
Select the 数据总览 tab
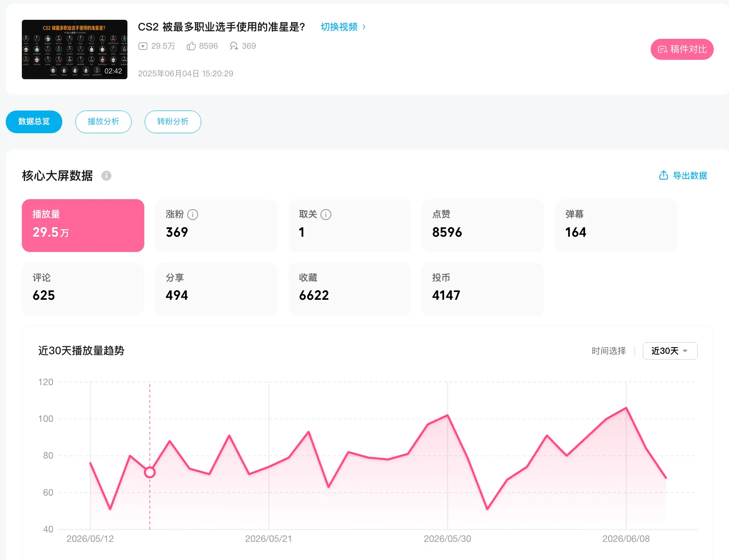[34, 122]
